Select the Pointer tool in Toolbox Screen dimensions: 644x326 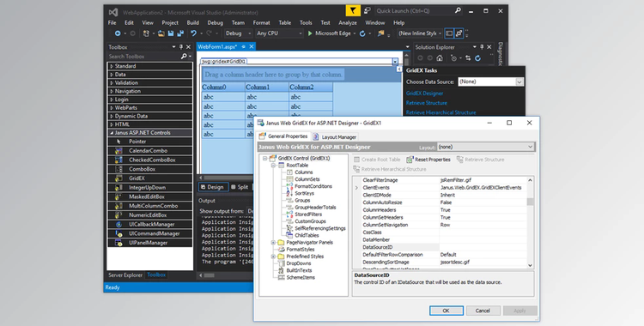150,142
